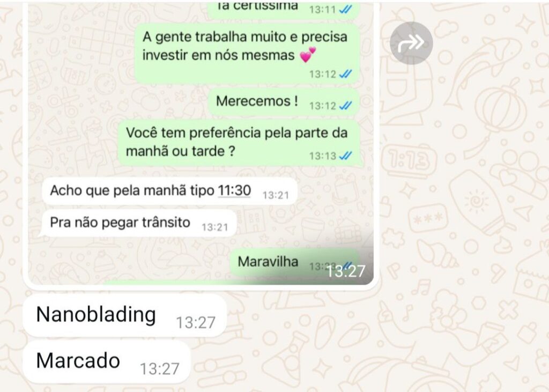549x392 pixels.
Task: Click the "Merecemos !" message in the screenshot
Action: 284,102
